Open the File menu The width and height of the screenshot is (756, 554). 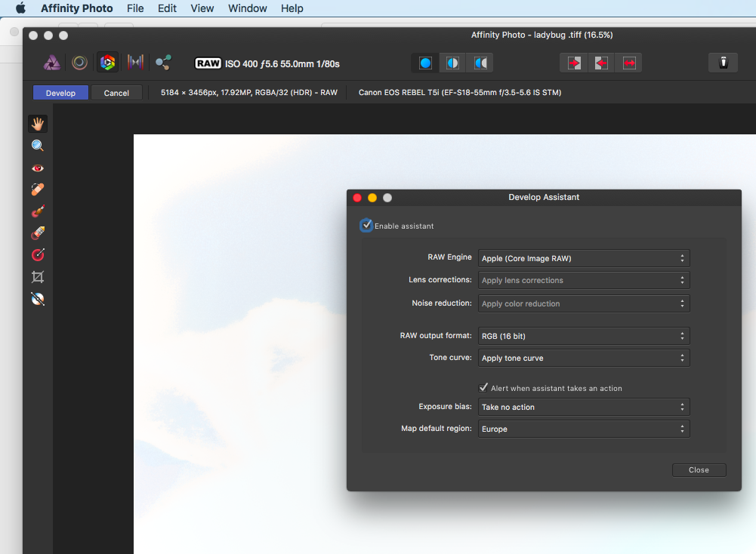[135, 8]
